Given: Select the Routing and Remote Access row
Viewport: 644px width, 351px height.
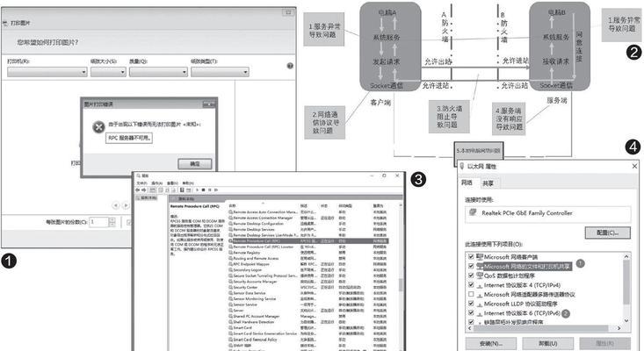Looking at the screenshot, I should (x=308, y=258).
